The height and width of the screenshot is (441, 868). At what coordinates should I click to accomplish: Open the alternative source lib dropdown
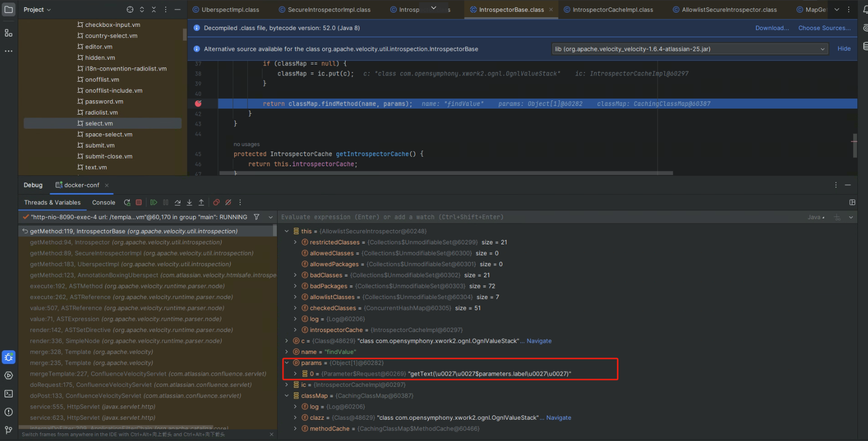click(x=690, y=49)
